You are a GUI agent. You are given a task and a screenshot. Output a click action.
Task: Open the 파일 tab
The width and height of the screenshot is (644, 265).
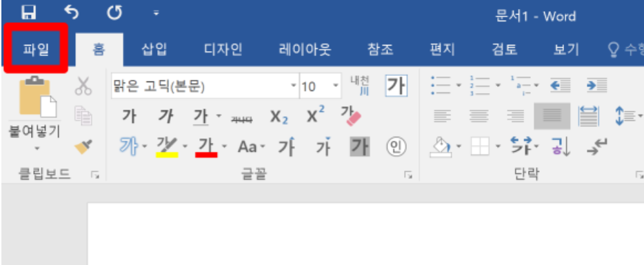[x=36, y=49]
